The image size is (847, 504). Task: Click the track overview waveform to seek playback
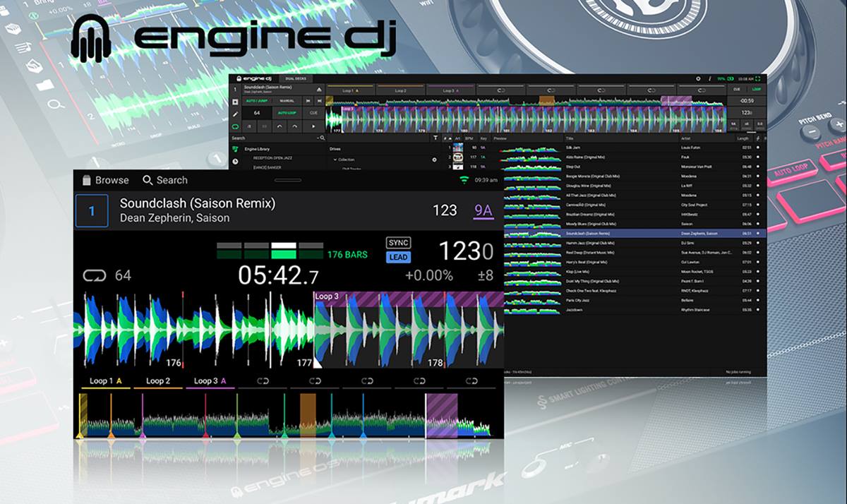(x=282, y=416)
